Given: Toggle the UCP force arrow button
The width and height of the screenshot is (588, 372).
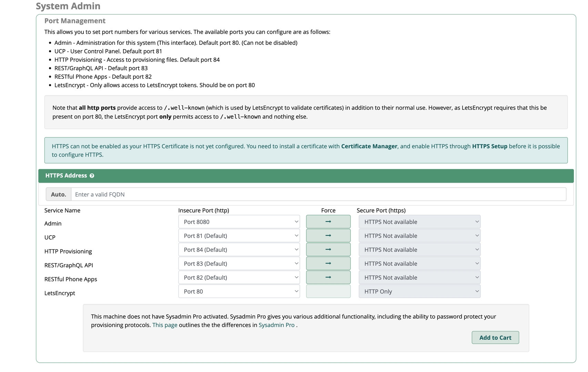Looking at the screenshot, I should tap(328, 236).
